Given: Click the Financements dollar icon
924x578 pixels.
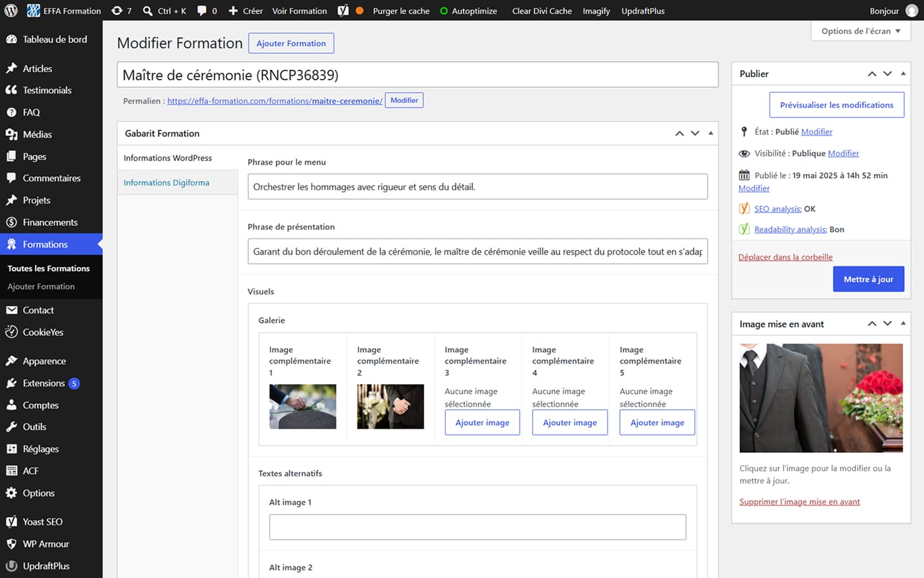Looking at the screenshot, I should (12, 222).
